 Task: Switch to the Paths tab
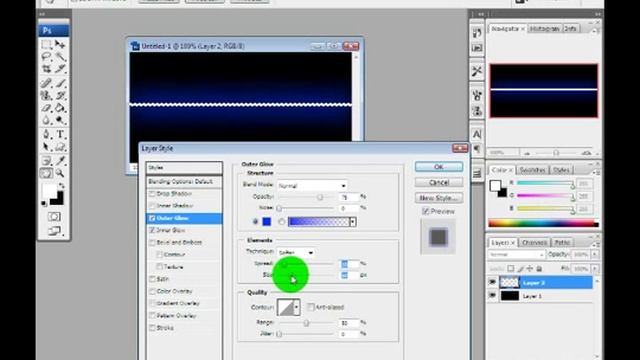[562, 242]
